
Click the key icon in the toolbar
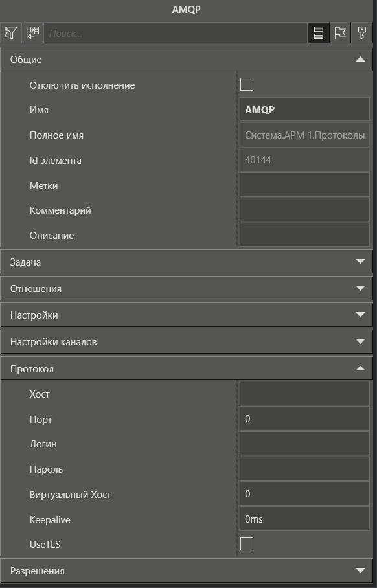(x=362, y=32)
